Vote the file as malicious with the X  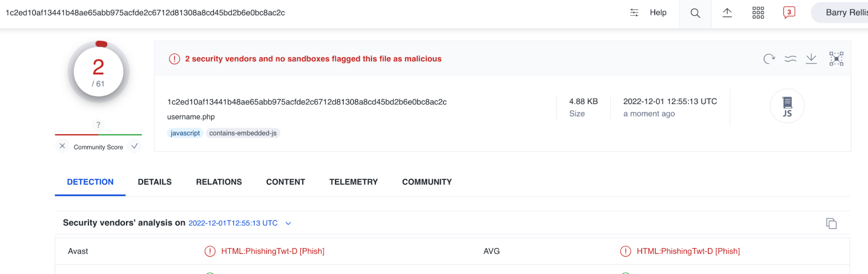pos(62,146)
